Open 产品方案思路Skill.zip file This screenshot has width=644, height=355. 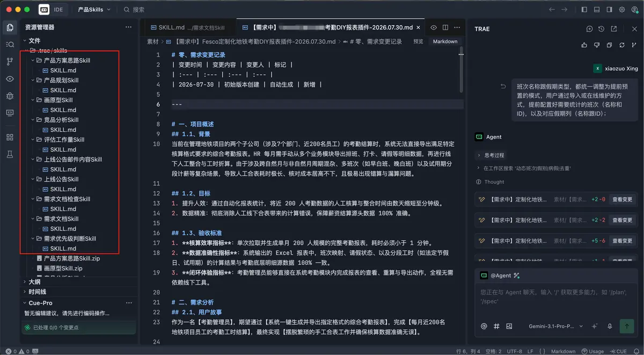(71, 258)
